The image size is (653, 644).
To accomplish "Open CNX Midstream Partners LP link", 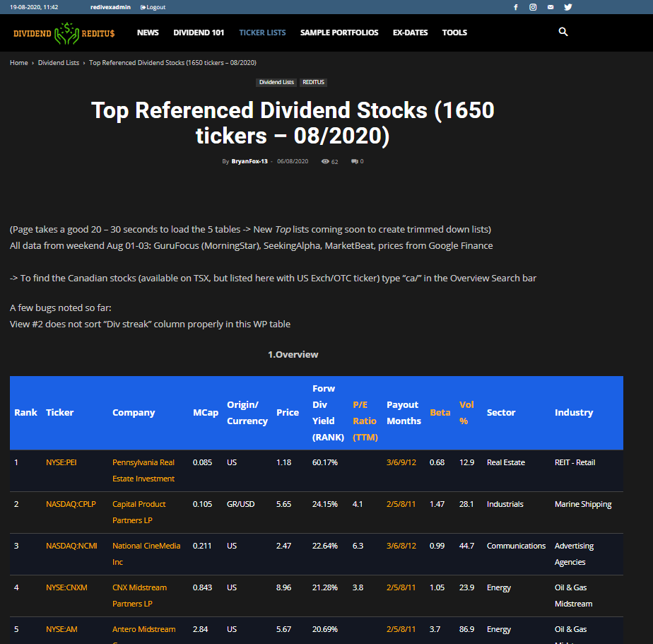I will pos(139,596).
